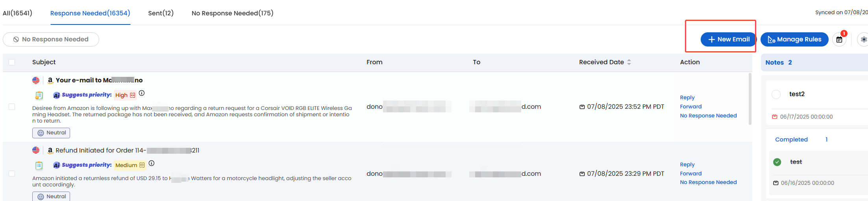
Task: Click the info icon beside Medium priority
Action: pos(152,163)
